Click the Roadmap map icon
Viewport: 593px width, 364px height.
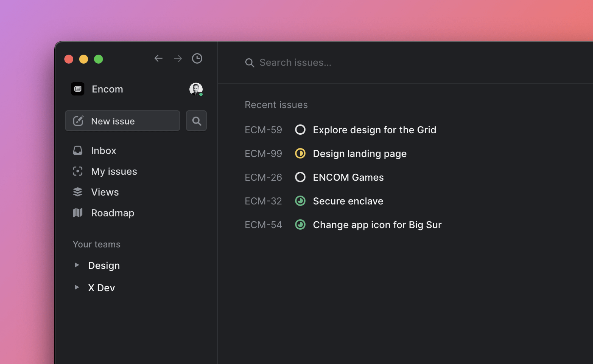tap(78, 213)
